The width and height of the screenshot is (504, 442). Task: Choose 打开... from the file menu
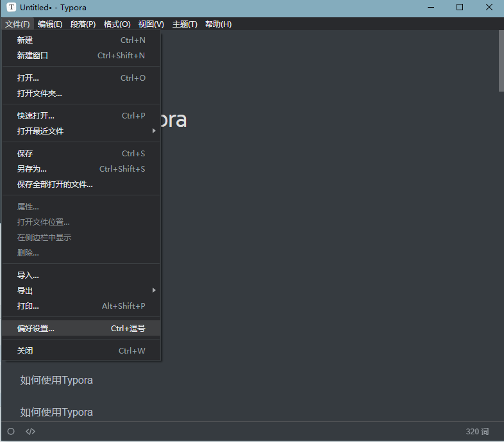click(81, 78)
